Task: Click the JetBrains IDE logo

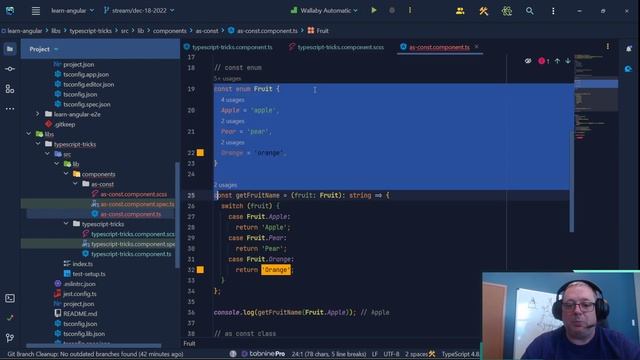Action: coord(10,11)
